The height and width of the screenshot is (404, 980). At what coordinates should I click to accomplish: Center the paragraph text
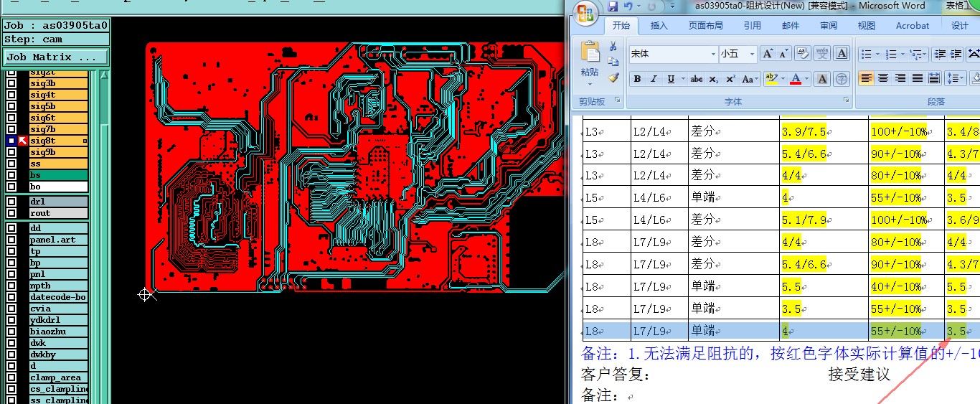click(x=884, y=78)
